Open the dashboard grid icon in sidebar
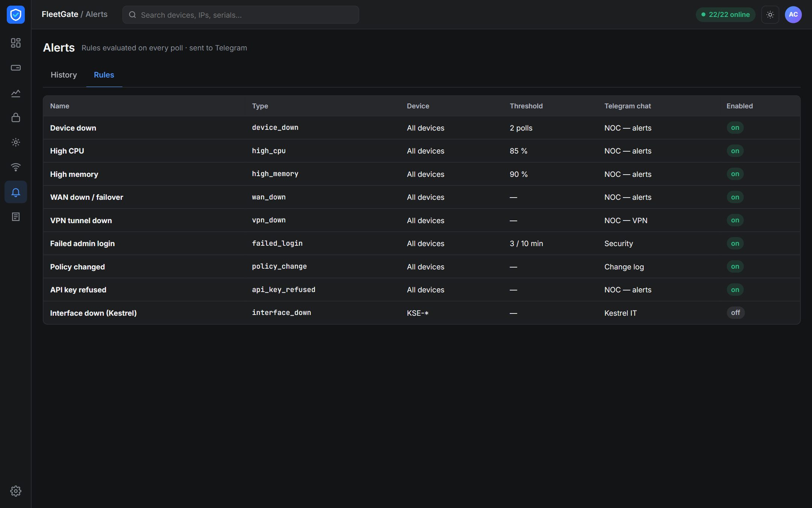This screenshot has width=812, height=508. [16, 43]
